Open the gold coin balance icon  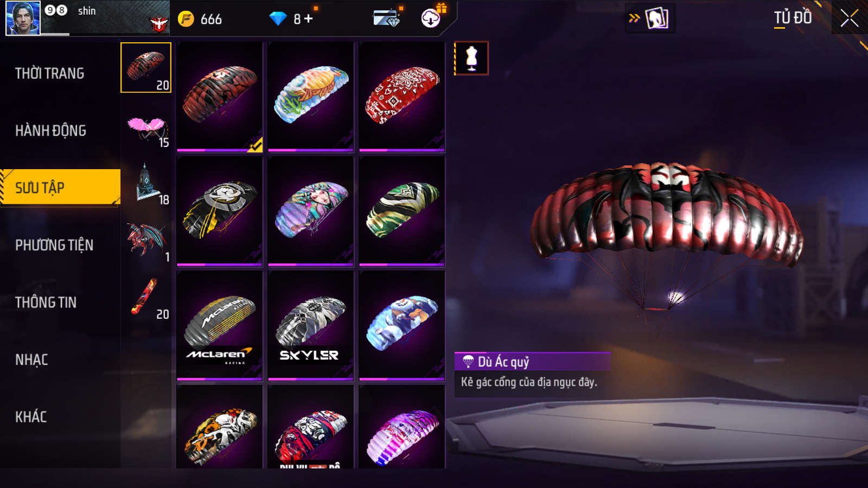pyautogui.click(x=186, y=19)
